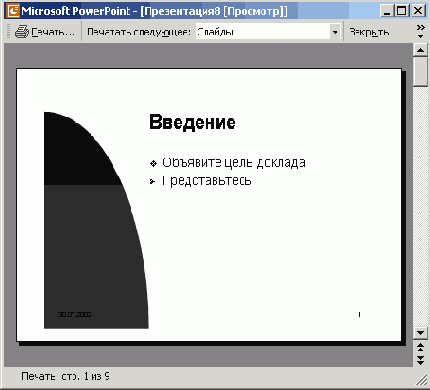
Task: Expand toolbar options chevron
Action: pyautogui.click(x=421, y=32)
